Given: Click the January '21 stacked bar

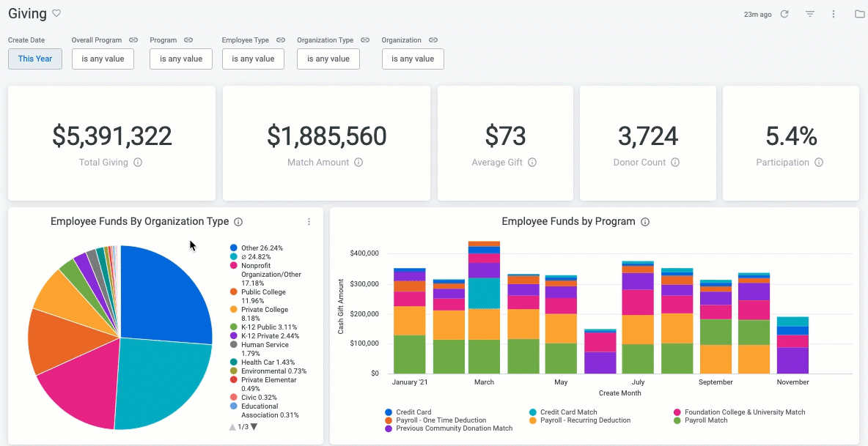Looking at the screenshot, I should tap(410, 321).
